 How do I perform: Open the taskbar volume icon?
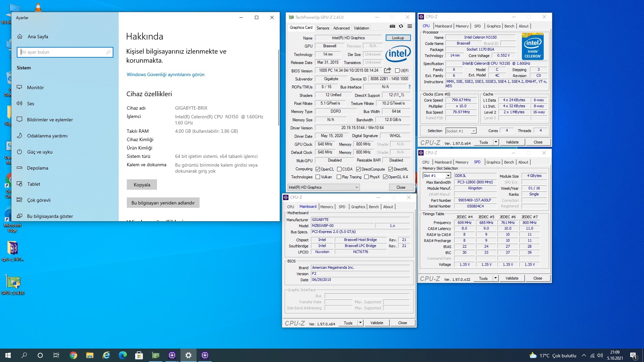pyautogui.click(x=600, y=355)
